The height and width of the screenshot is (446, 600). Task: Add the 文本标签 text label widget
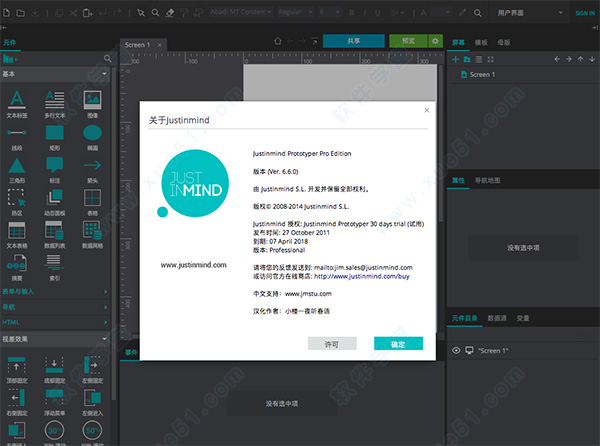pyautogui.click(x=17, y=104)
